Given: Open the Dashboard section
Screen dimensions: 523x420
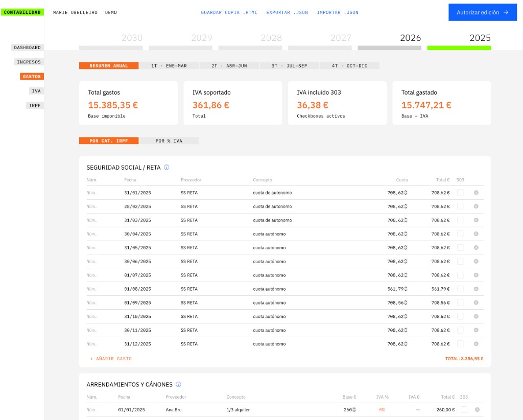Looking at the screenshot, I should coord(28,48).
